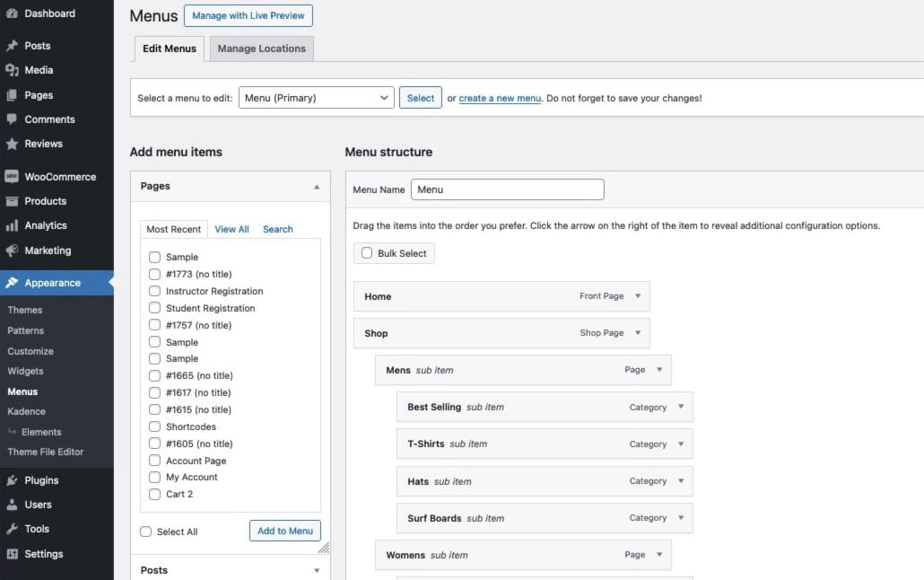Check the Instructor Registration page checkbox
The image size is (924, 580).
(154, 291)
